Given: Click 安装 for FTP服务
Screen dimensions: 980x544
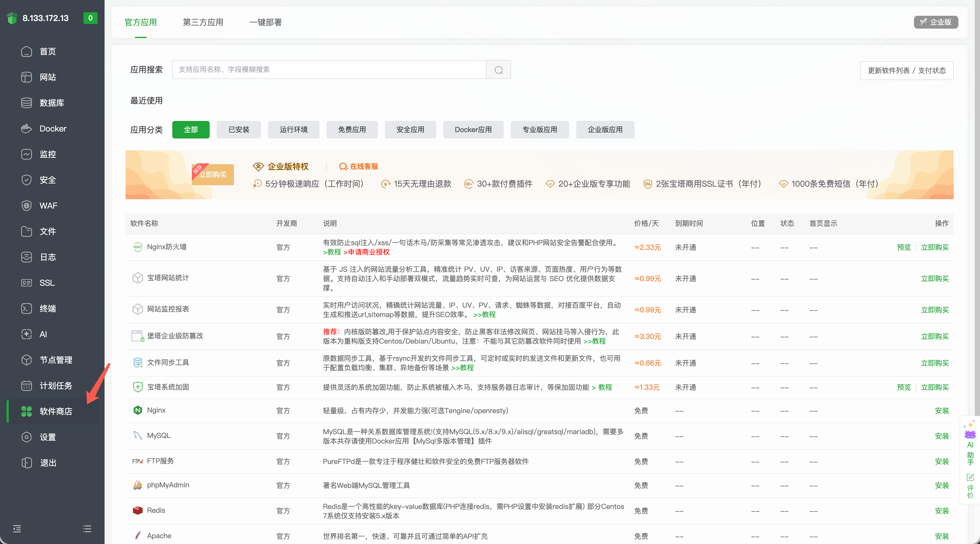Looking at the screenshot, I should pos(942,461).
